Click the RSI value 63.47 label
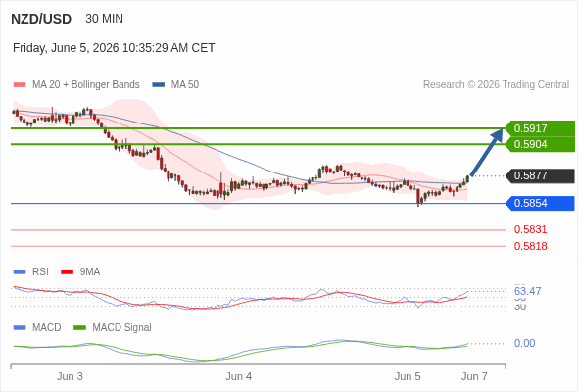Screen dimensions: 578x392 pyautogui.click(x=527, y=291)
